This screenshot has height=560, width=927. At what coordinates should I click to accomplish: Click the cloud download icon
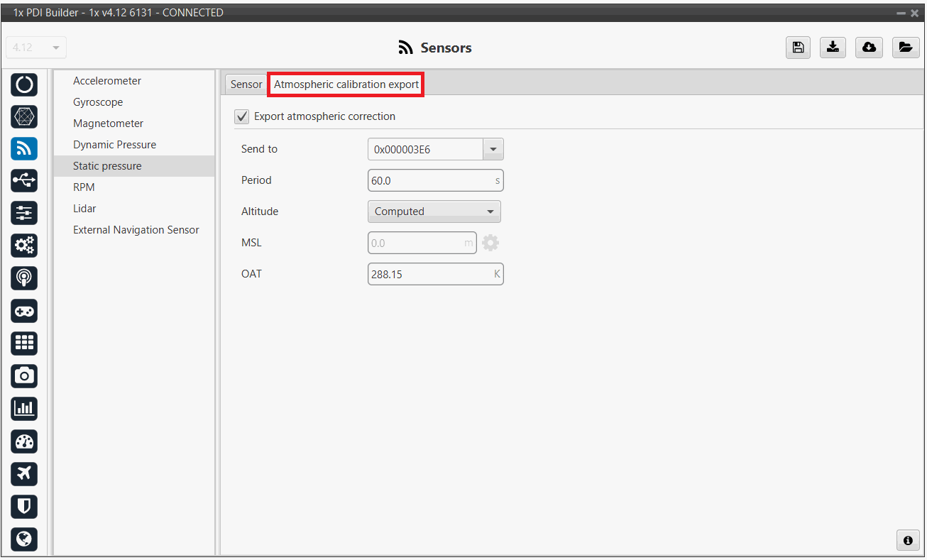(868, 48)
